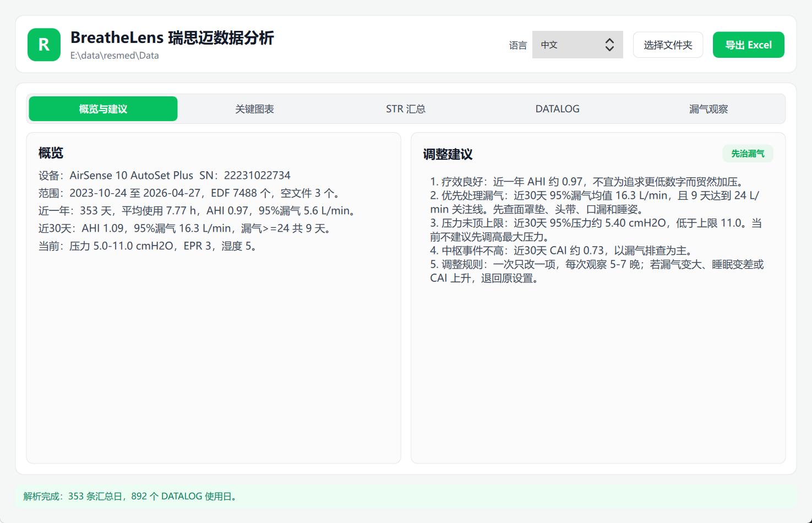812x523 pixels.
Task: Click the BreatheLens 瑞思迈数据分析 title
Action: tap(172, 37)
